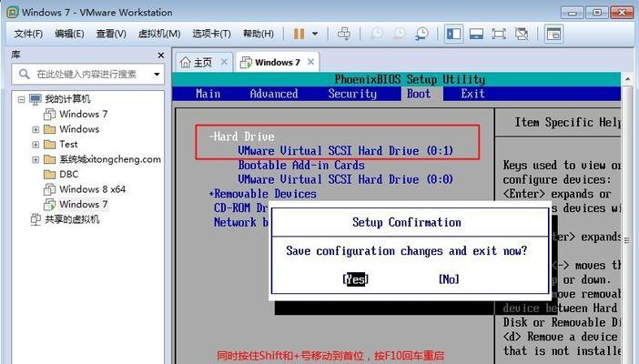Open the 虚拟机(M) menu
Screen dimensions: 639x364
point(159,34)
